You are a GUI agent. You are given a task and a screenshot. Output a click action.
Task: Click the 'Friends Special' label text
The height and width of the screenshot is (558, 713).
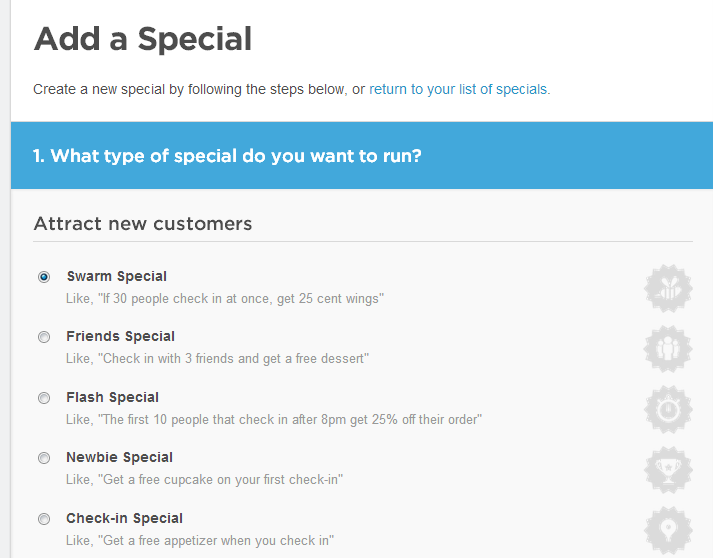[120, 336]
